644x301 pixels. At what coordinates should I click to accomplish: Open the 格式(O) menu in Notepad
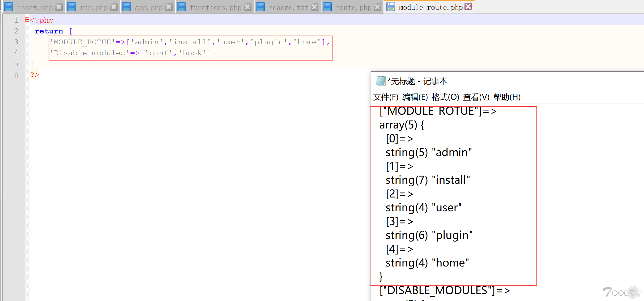pos(445,97)
